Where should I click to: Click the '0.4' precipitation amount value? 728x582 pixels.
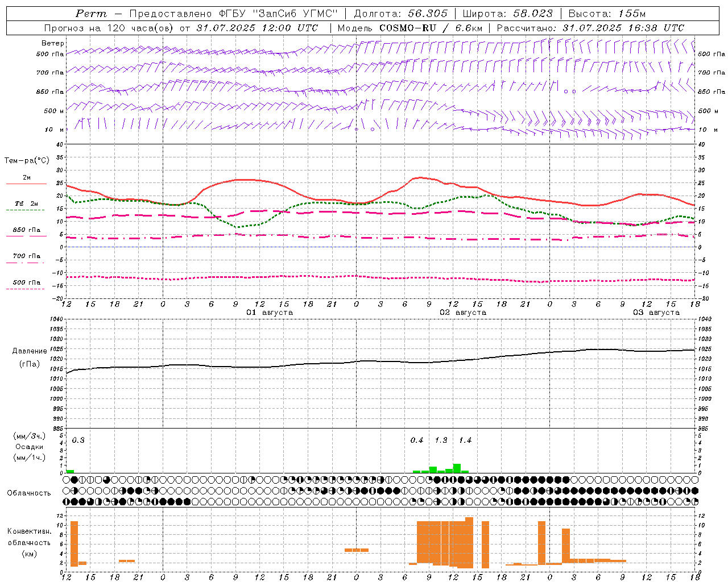(417, 440)
